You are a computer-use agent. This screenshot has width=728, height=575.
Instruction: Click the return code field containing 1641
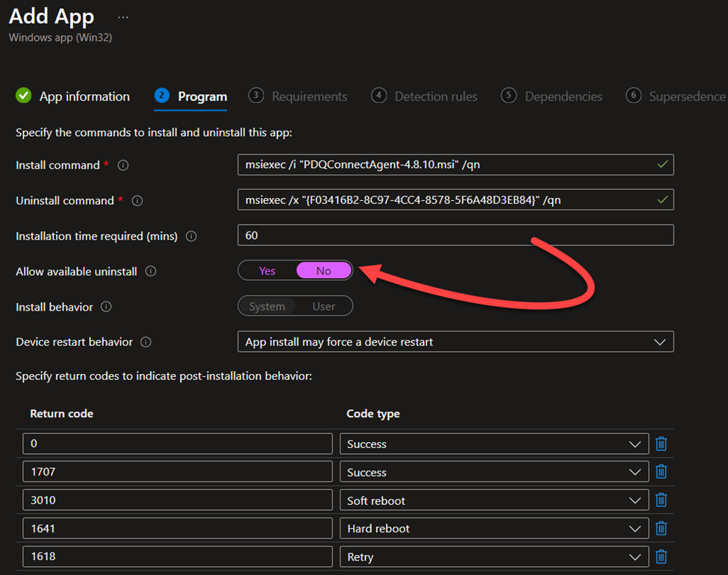178,529
